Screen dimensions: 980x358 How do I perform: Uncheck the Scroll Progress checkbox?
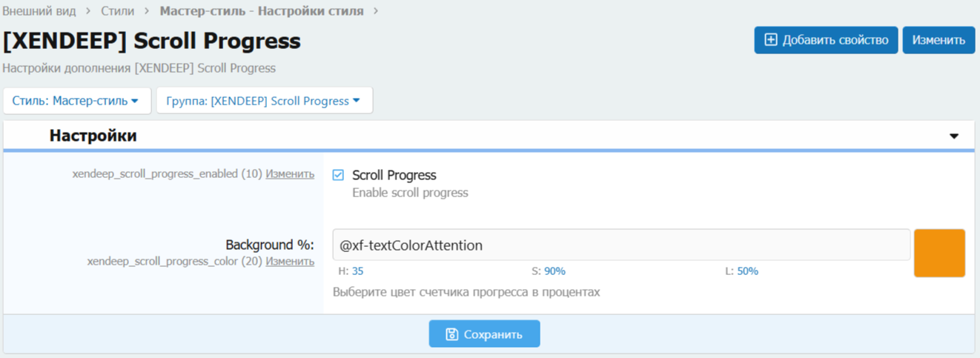[x=338, y=175]
